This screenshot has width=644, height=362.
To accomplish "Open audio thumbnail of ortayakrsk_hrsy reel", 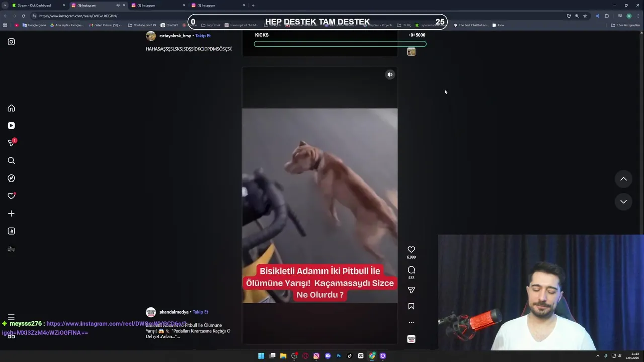I will [x=411, y=52].
